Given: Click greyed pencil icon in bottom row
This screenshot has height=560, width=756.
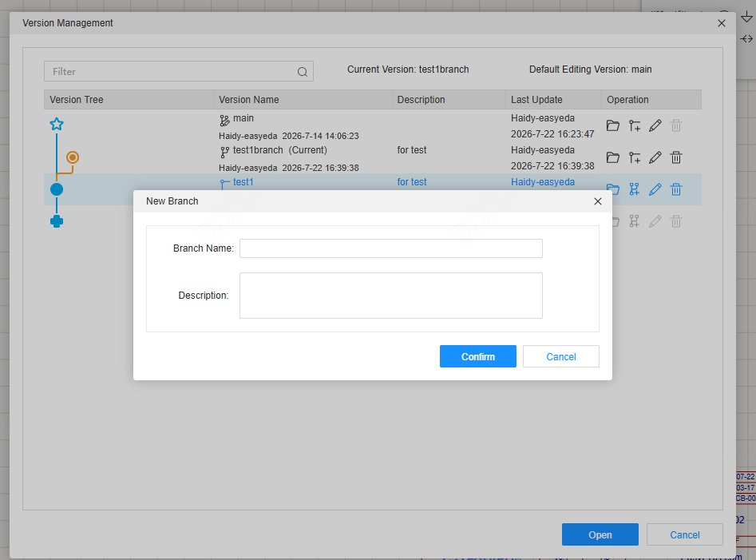Looking at the screenshot, I should (x=655, y=221).
